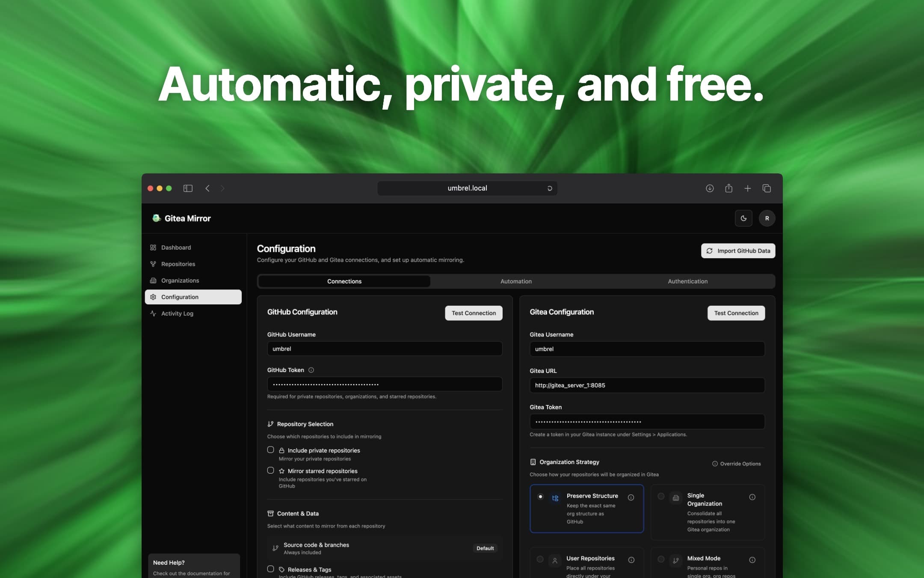Click Import GitHub Data button

[738, 251]
